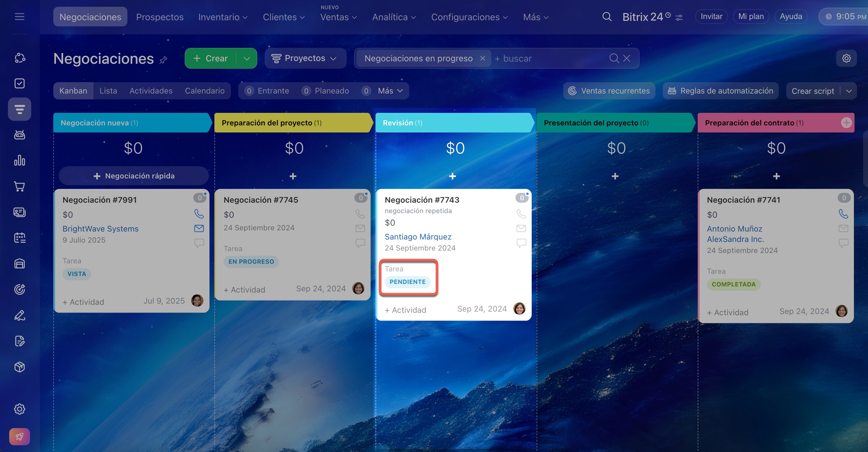Screen dimensions: 868x452
Task: Expand the Crear script dropdown arrow
Action: coord(849,91)
